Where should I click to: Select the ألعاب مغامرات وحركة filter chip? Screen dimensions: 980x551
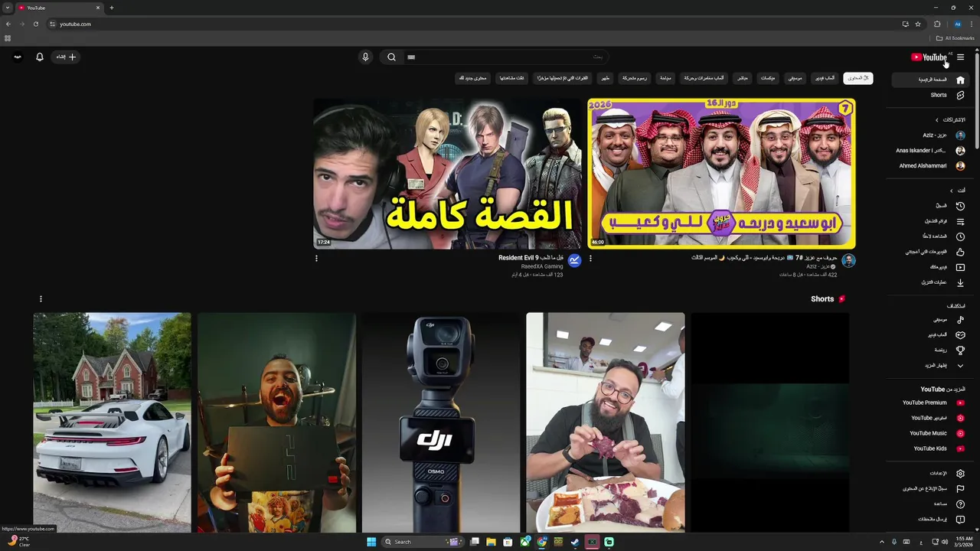704,78
